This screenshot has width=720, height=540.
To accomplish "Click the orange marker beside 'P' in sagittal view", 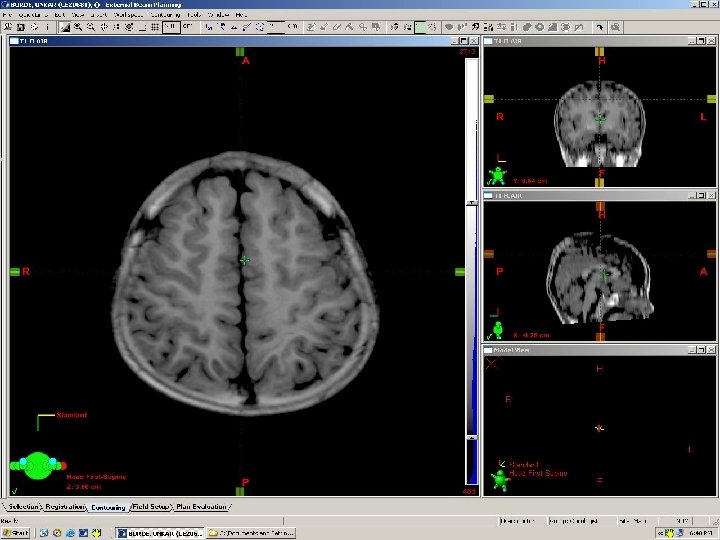I will click(489, 254).
